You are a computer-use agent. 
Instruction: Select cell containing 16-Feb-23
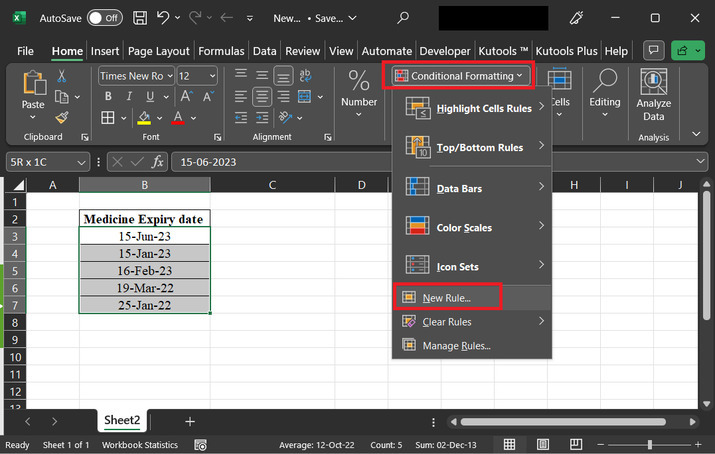pyautogui.click(x=144, y=270)
